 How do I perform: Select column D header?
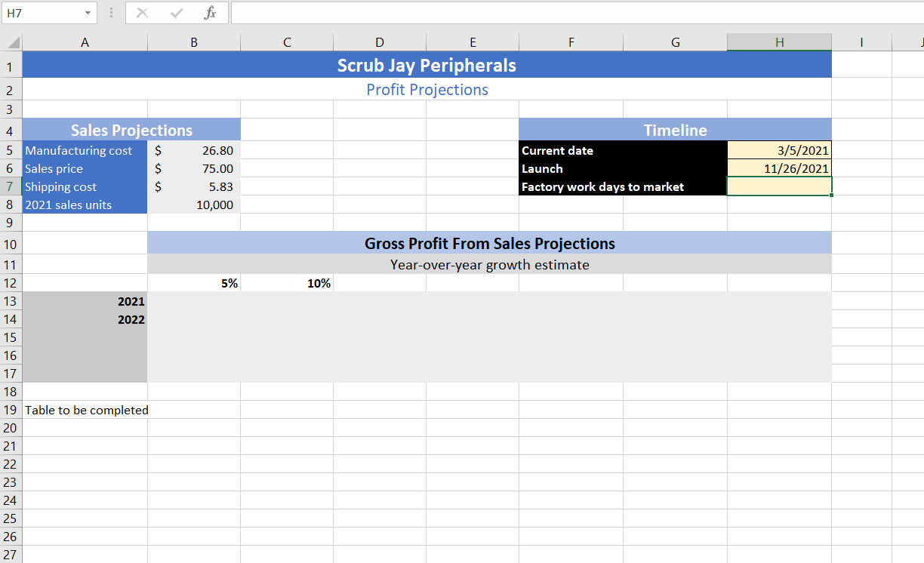point(380,43)
